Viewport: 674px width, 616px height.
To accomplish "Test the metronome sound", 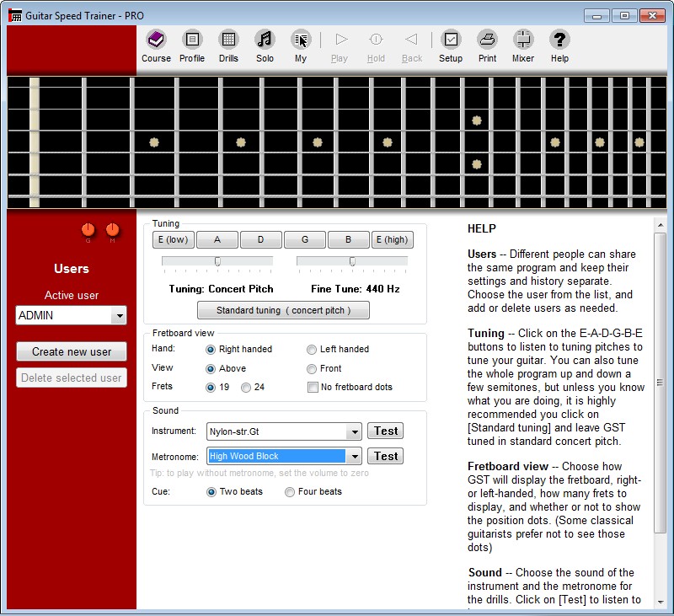I will tap(386, 456).
